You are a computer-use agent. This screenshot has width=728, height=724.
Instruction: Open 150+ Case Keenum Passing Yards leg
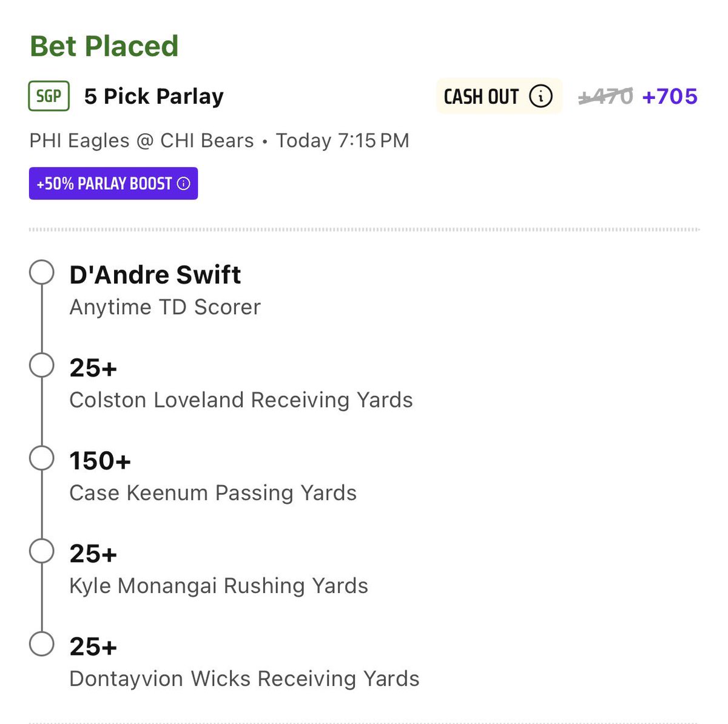(213, 476)
